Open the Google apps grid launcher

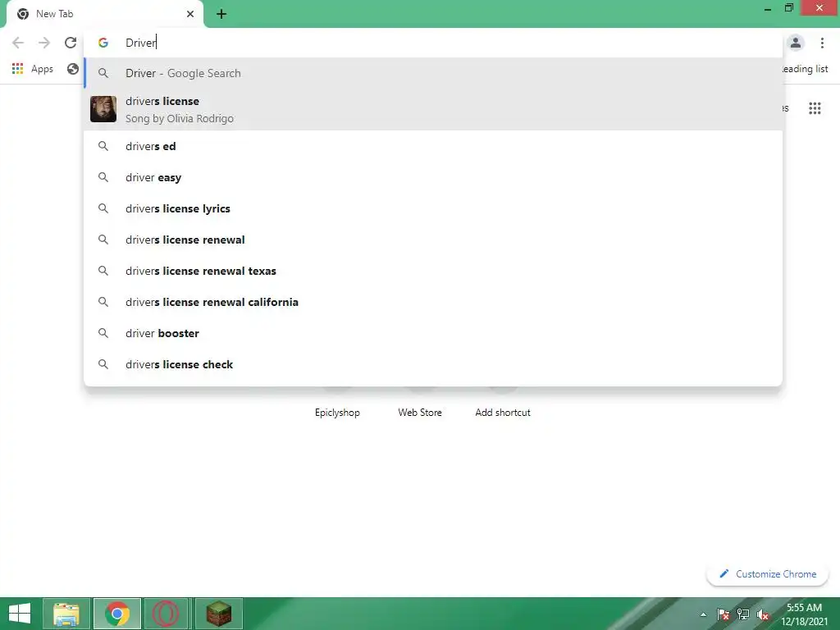pyautogui.click(x=815, y=108)
